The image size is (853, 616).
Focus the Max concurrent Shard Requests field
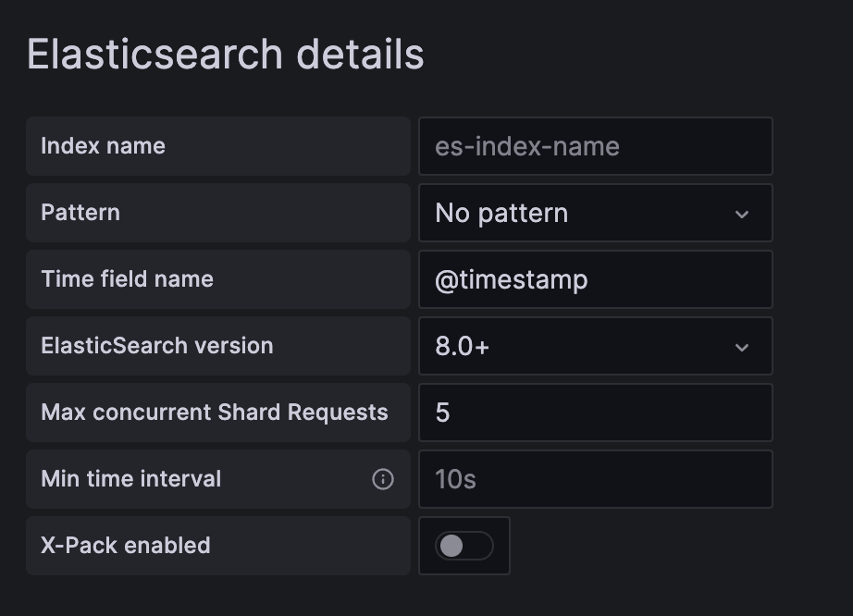595,413
